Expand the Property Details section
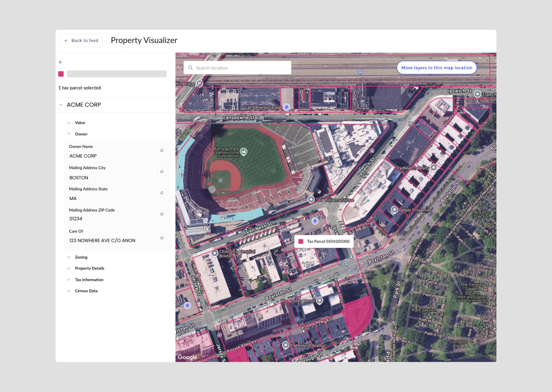 click(69, 269)
